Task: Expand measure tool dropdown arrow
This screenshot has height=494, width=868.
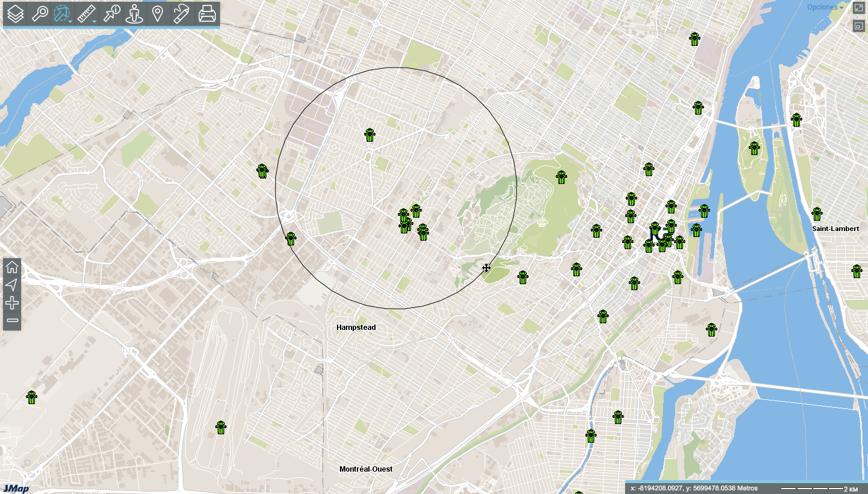Action: tap(95, 22)
